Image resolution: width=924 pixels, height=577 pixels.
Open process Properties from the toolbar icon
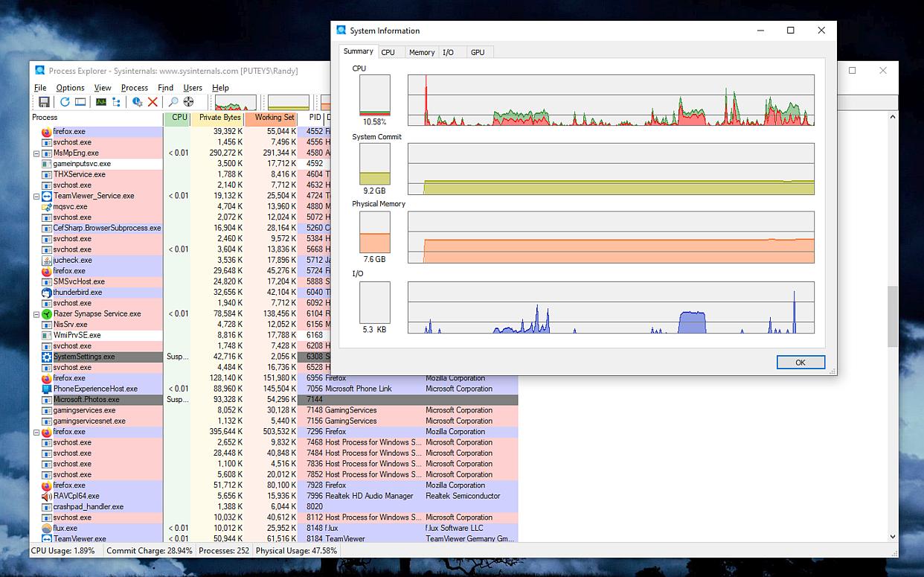(138, 102)
